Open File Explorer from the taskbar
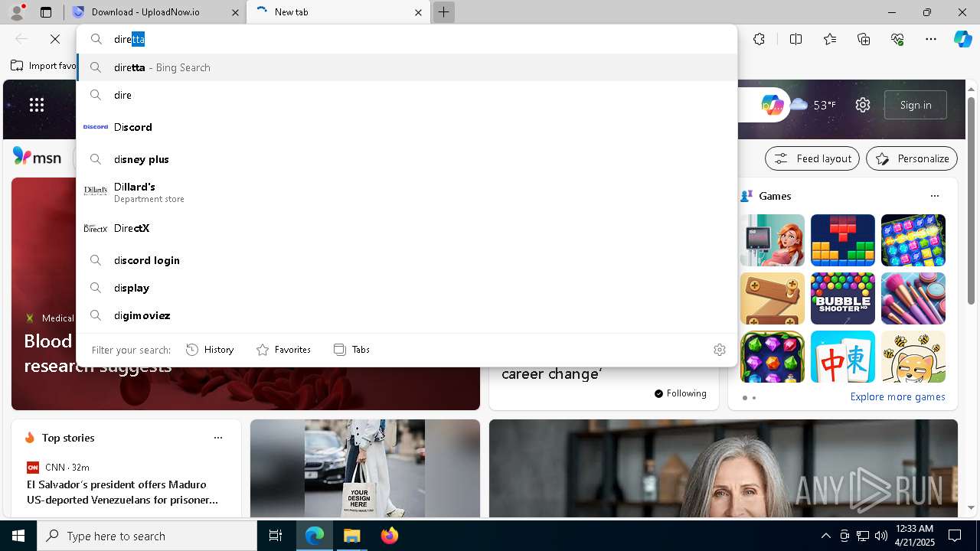Screen dimensions: 980x551 coord(351,536)
